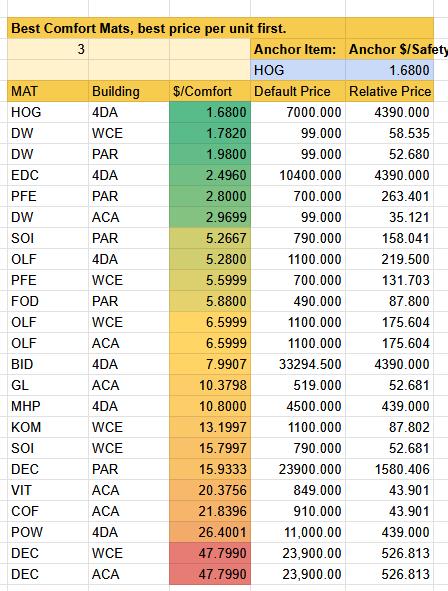Click the yellow 5.2667 SOI cell
The image size is (448, 591).
click(x=210, y=238)
